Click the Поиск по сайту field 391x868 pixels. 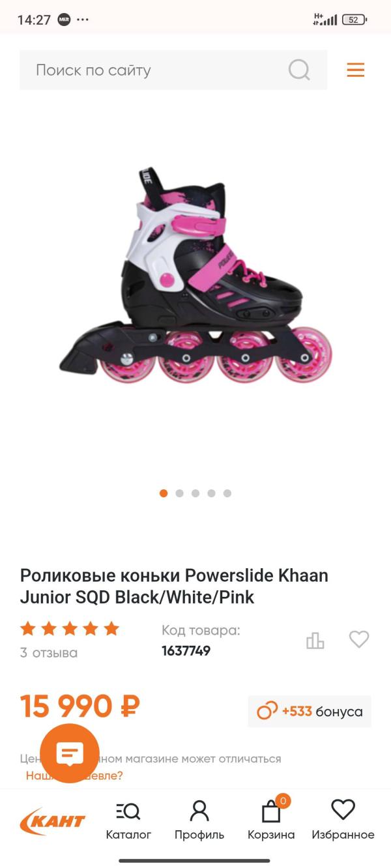coord(173,70)
